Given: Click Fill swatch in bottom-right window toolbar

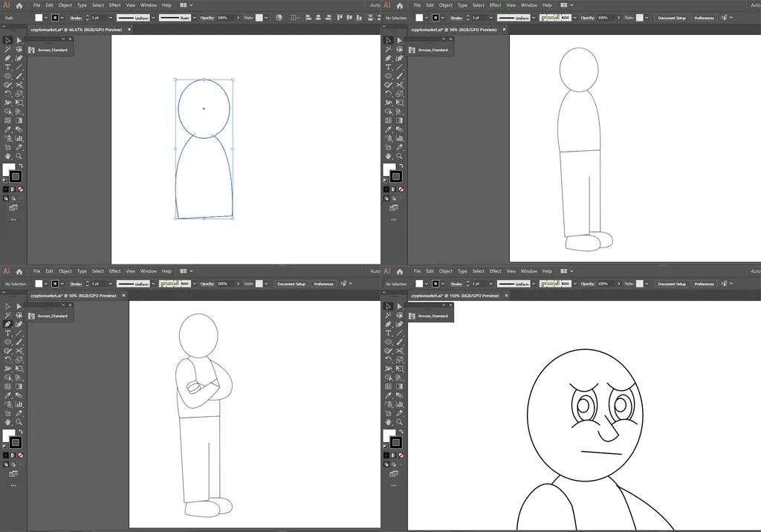Looking at the screenshot, I should coord(388,435).
